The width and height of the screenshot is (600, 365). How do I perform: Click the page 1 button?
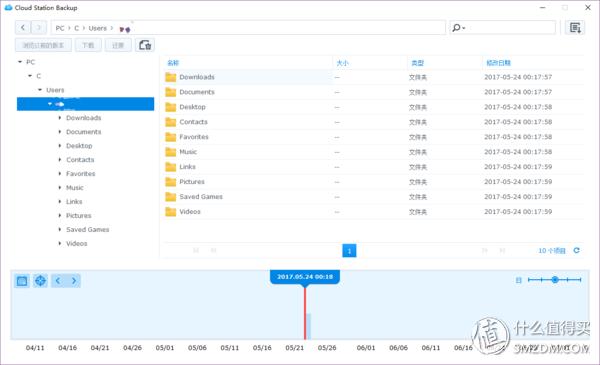click(x=349, y=251)
